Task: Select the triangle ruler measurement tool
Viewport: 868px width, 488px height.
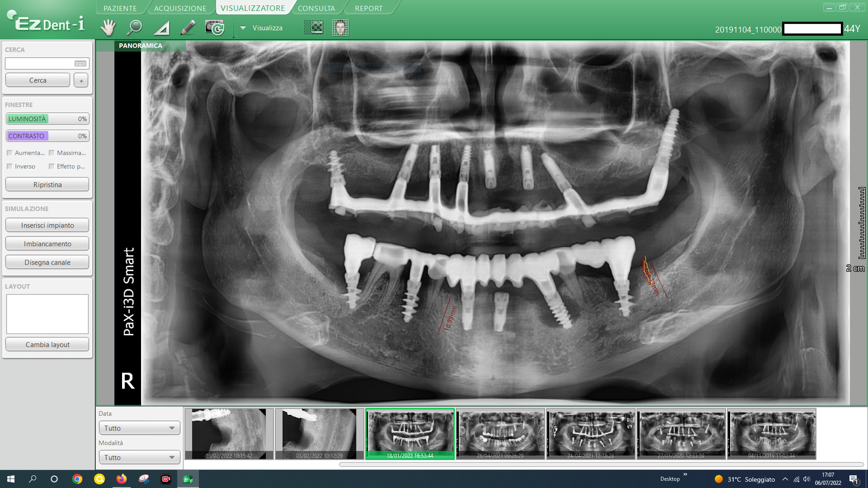Action: [162, 28]
